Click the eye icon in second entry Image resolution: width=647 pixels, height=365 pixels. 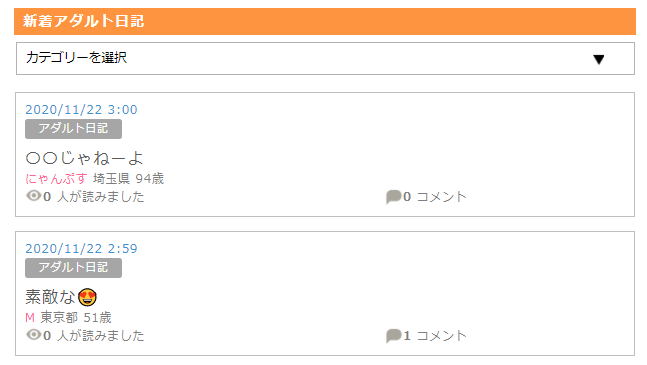pyautogui.click(x=33, y=334)
